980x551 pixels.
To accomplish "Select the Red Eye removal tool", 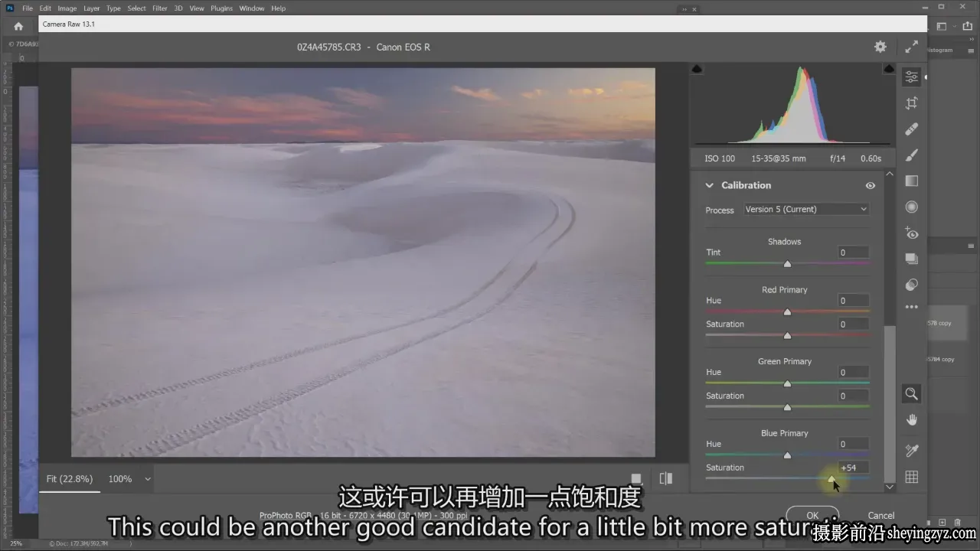I will (911, 233).
